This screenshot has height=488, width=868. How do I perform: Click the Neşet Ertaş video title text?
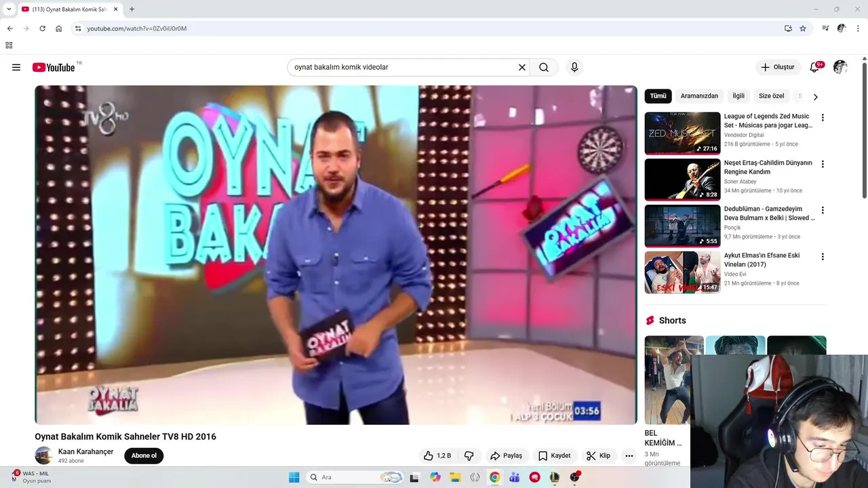point(768,167)
